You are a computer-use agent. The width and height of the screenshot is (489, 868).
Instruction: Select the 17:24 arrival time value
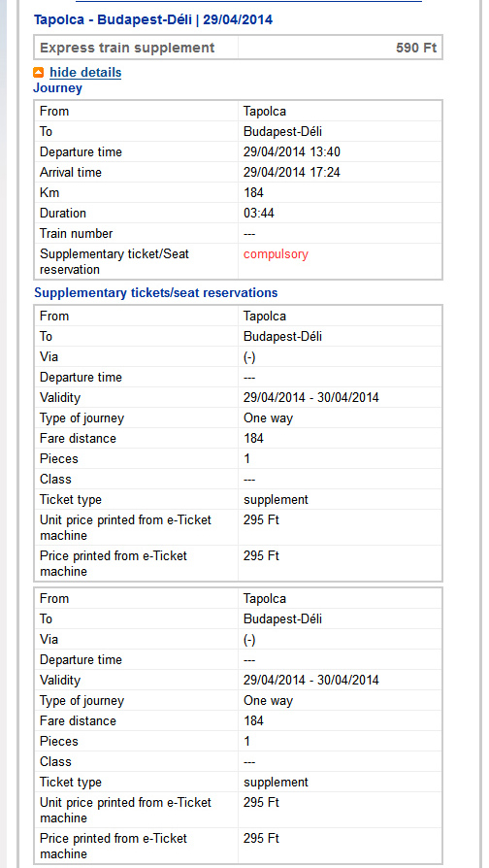point(291,172)
